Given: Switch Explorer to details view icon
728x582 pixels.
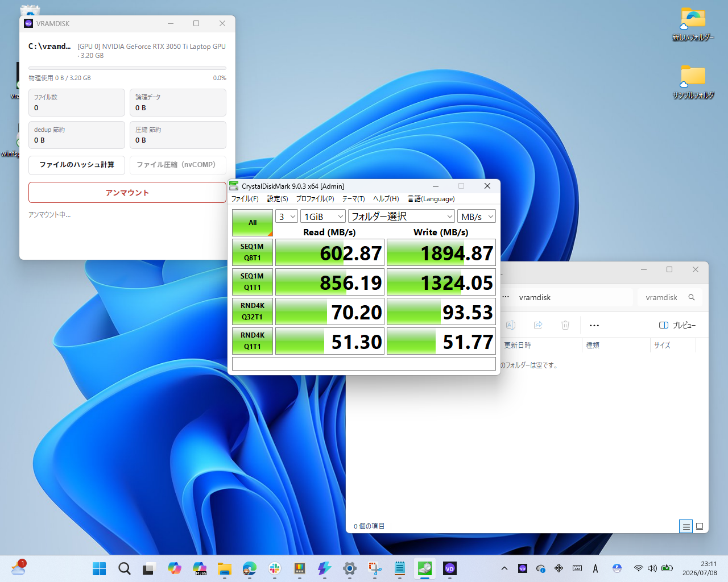Looking at the screenshot, I should pos(686,526).
